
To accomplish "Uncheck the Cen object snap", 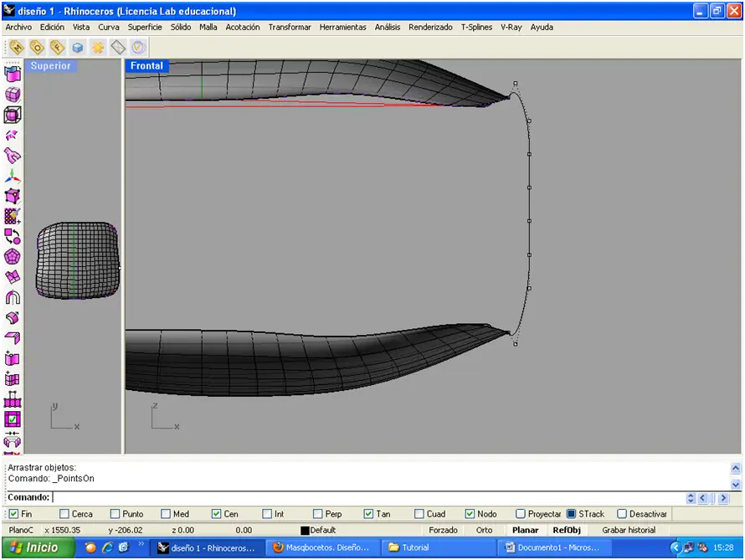I will pyautogui.click(x=216, y=514).
